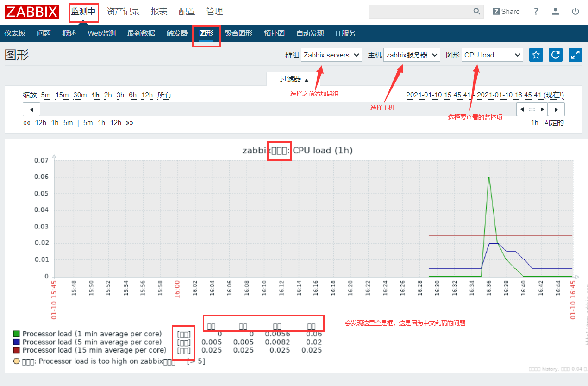Image resolution: width=588 pixels, height=386 pixels.
Task: Click the time slider grip handle
Action: [x=532, y=109]
